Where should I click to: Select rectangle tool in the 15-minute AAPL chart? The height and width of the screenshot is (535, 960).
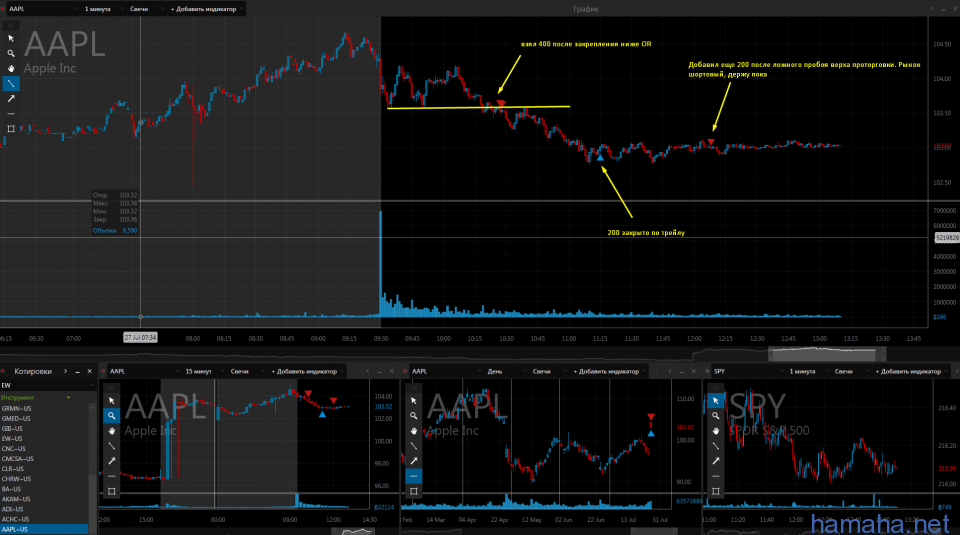coord(111,491)
